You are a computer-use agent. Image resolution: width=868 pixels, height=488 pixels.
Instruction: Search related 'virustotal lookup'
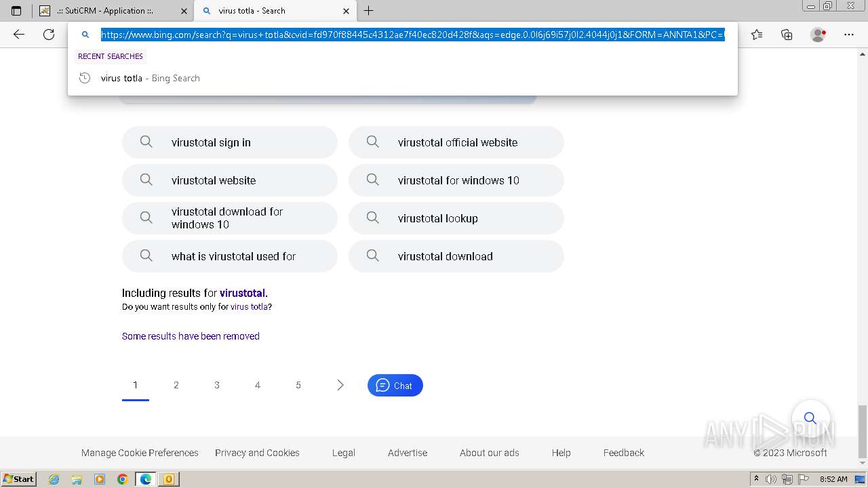click(x=456, y=218)
